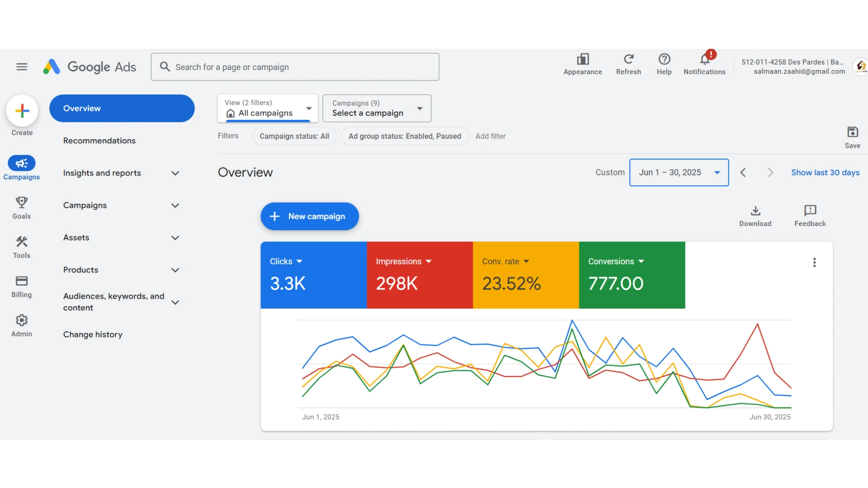The height and width of the screenshot is (488, 868).
Task: Click the account name and email text
Action: [x=793, y=66]
